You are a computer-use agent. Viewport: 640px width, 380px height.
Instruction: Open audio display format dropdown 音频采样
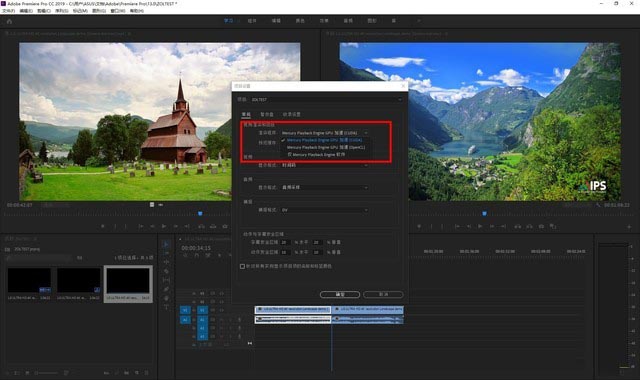[x=324, y=187]
